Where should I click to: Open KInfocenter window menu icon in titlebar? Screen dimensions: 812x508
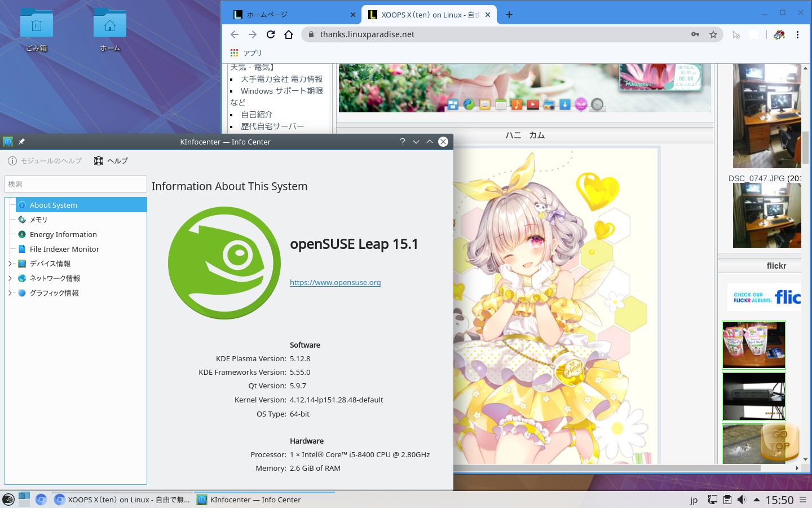pos(8,142)
